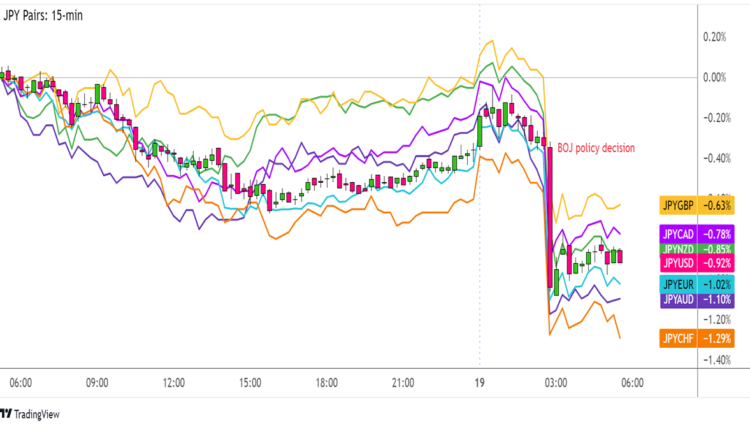Select the JPYCHF orange label

pos(678,338)
